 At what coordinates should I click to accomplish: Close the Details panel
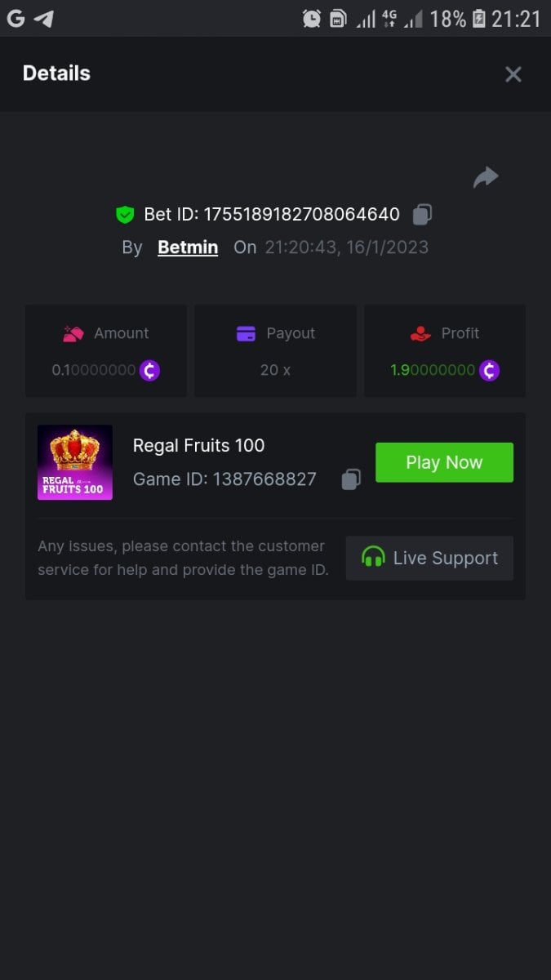tap(513, 74)
